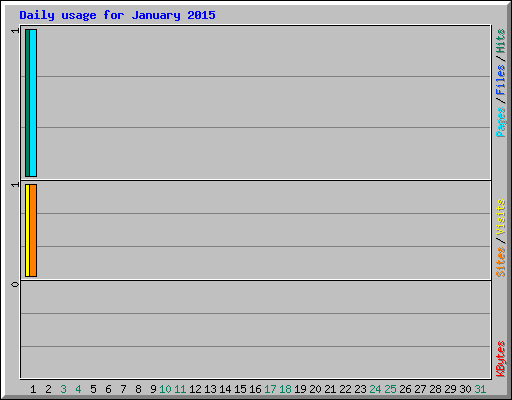Screen dimensions: 512x400
Task: Click the orange Sites bar
Action: pos(33,230)
